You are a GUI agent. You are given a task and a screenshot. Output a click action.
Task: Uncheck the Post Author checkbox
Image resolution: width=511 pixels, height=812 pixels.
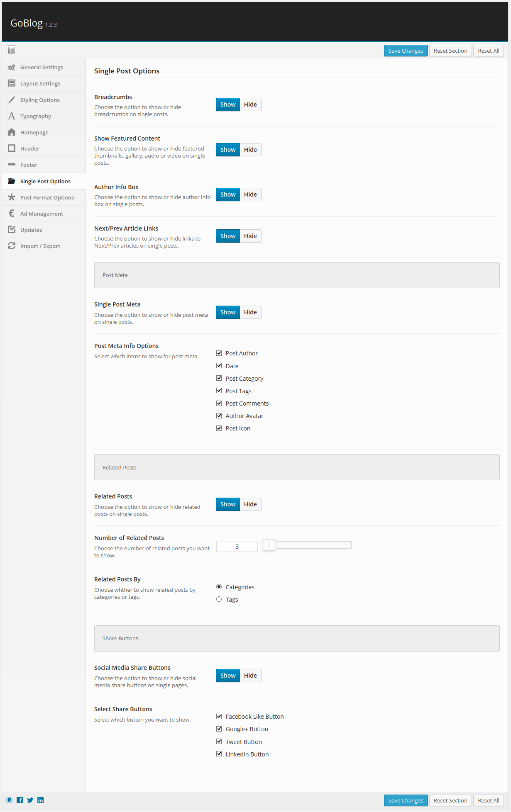(219, 353)
